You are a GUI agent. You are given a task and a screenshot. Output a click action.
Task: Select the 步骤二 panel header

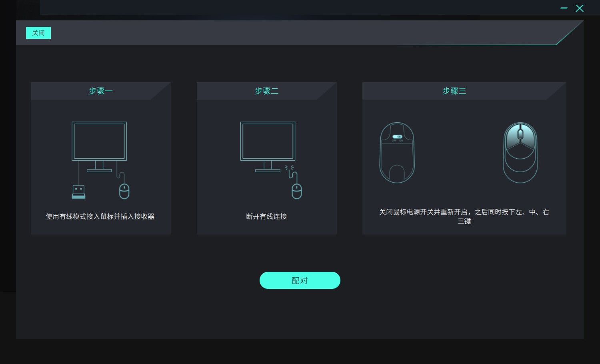coord(266,91)
